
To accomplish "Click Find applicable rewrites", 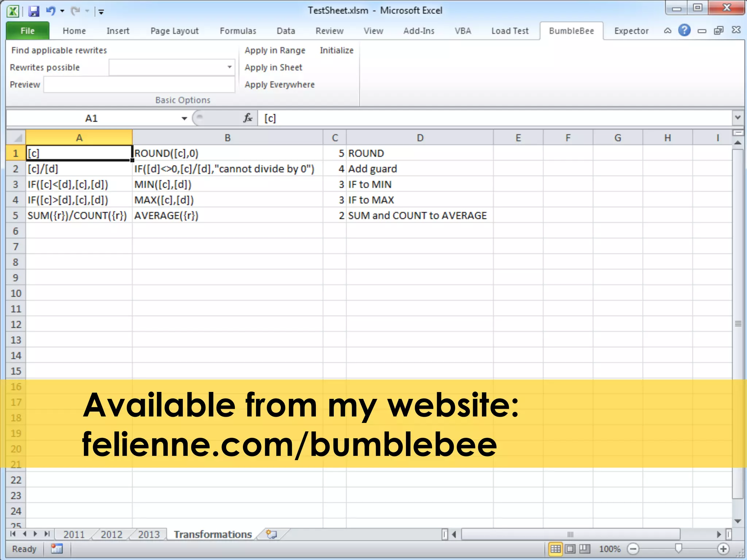I will [x=59, y=50].
